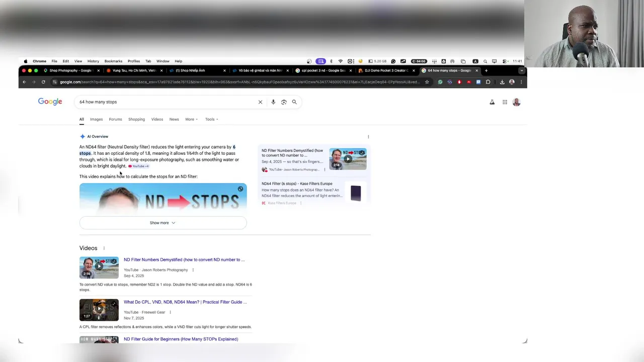
Task: Click the Grammarly extension icon in toolbar
Action: coord(440,82)
